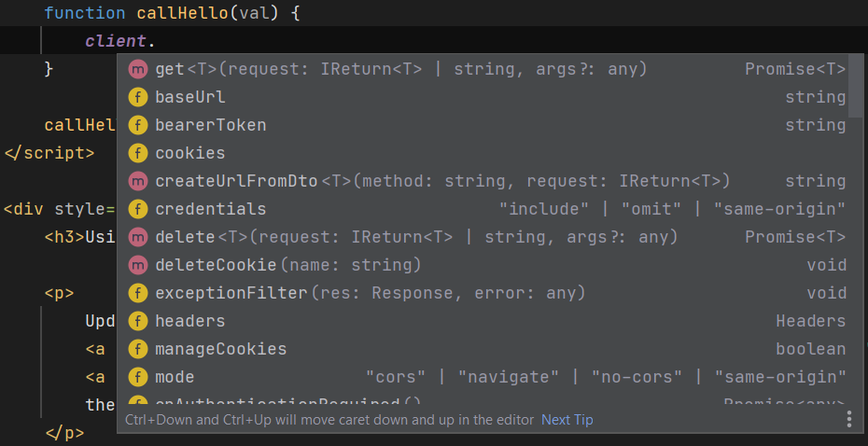
Task: Click the field icon beside bearerToken
Action: click(138, 125)
